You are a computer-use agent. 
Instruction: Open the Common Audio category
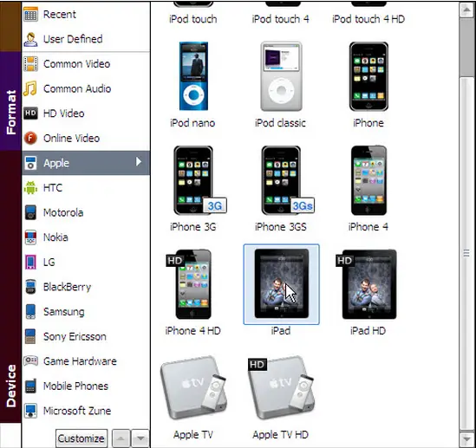(x=86, y=88)
